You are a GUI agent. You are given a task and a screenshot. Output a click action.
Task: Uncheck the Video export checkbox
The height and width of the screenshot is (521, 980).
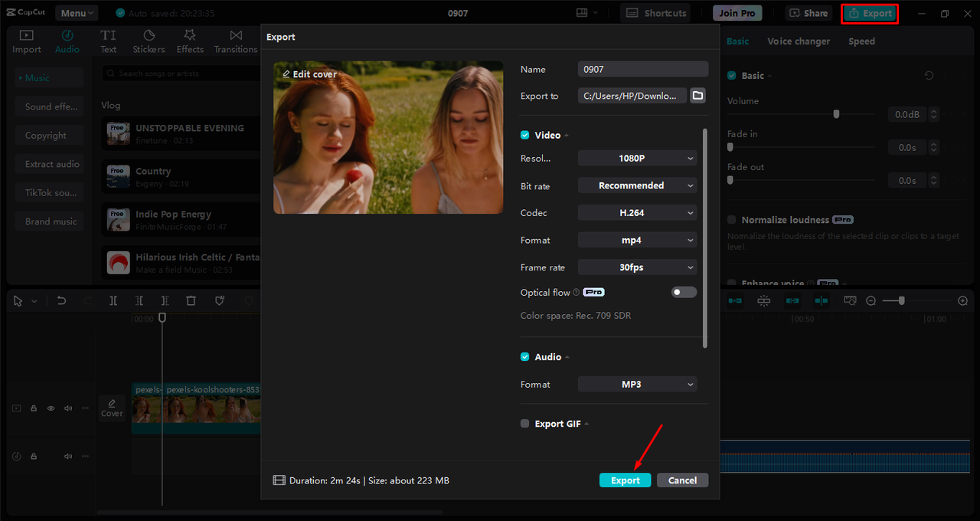click(x=525, y=135)
